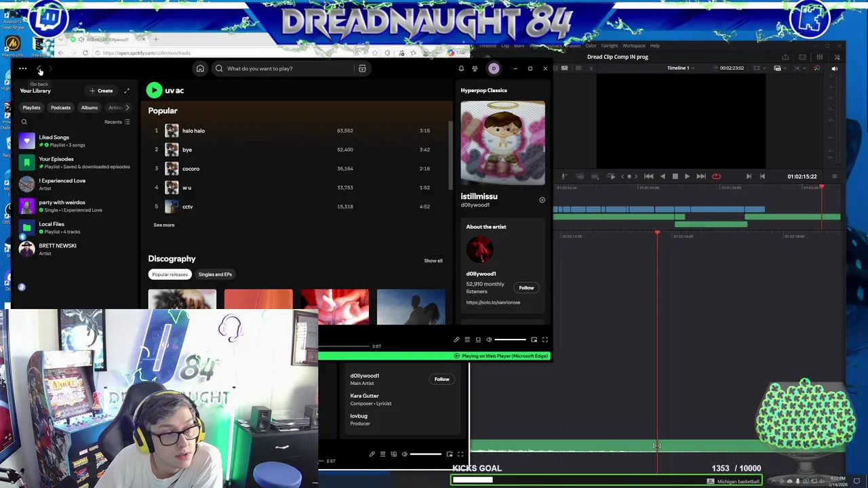
Task: Click Go back arrow in Spotify
Action: pos(39,68)
